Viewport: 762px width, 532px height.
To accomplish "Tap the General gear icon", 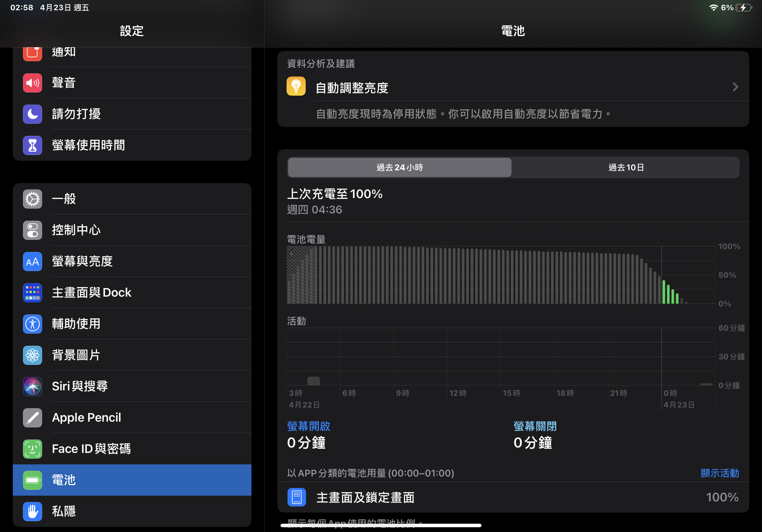I will coord(32,199).
